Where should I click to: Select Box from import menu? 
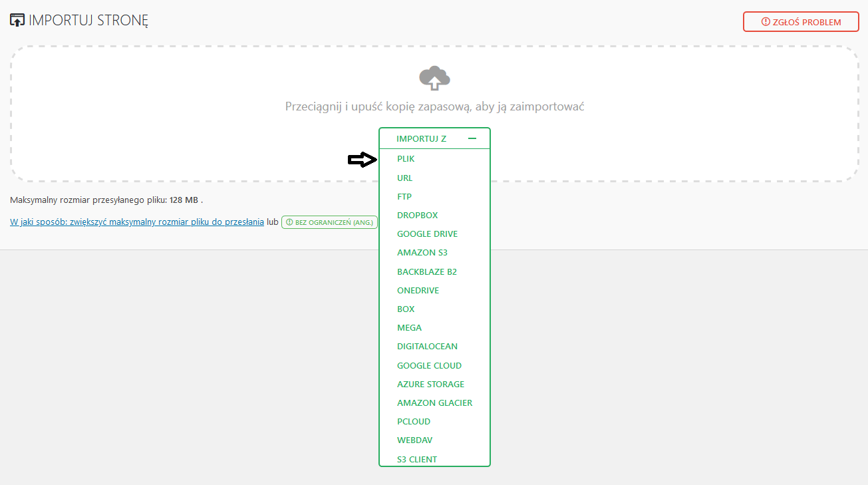[406, 309]
